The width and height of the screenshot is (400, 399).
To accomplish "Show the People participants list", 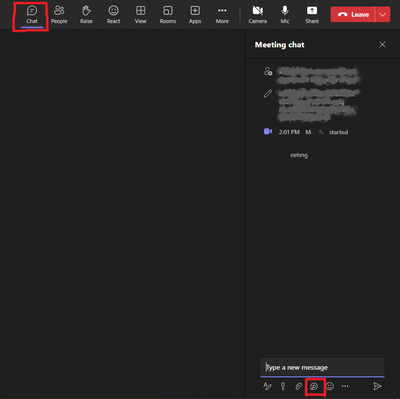I will click(x=59, y=15).
